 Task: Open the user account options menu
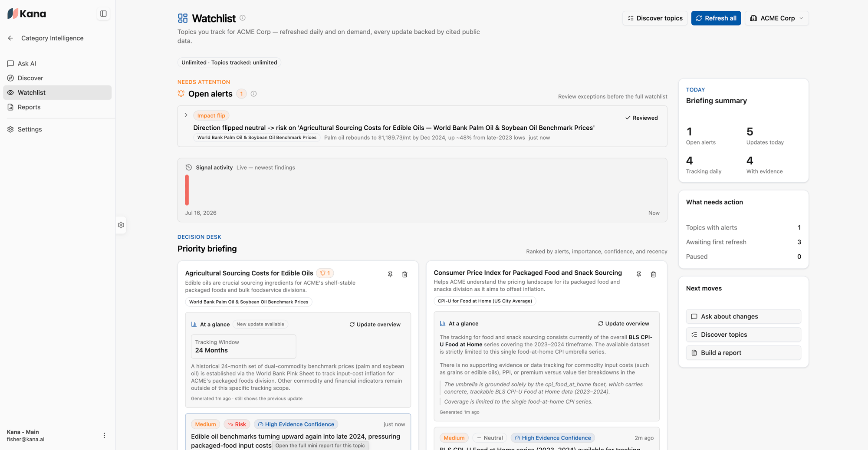tap(104, 435)
